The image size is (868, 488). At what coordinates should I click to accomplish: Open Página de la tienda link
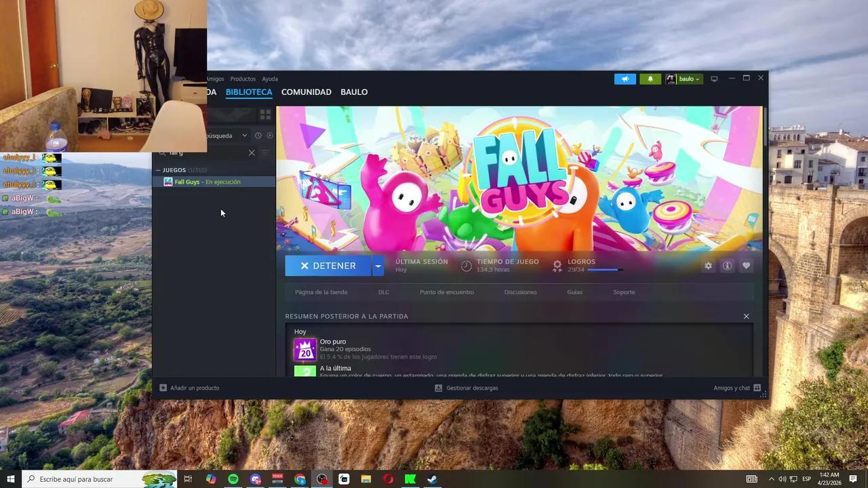coord(321,292)
